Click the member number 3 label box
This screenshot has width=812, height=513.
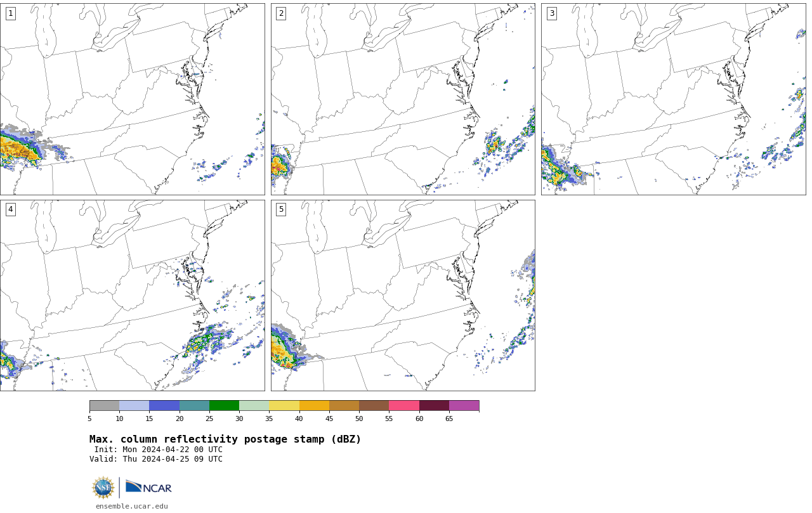click(552, 13)
